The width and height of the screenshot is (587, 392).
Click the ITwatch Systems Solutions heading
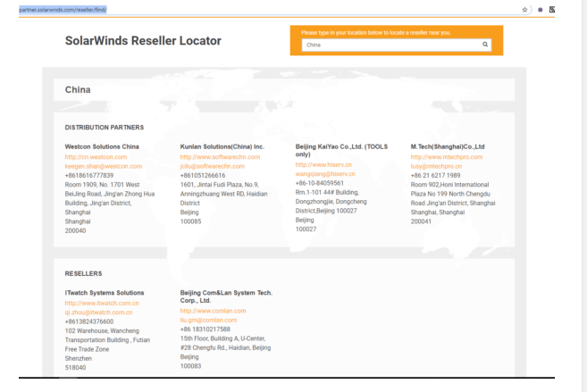tap(105, 293)
